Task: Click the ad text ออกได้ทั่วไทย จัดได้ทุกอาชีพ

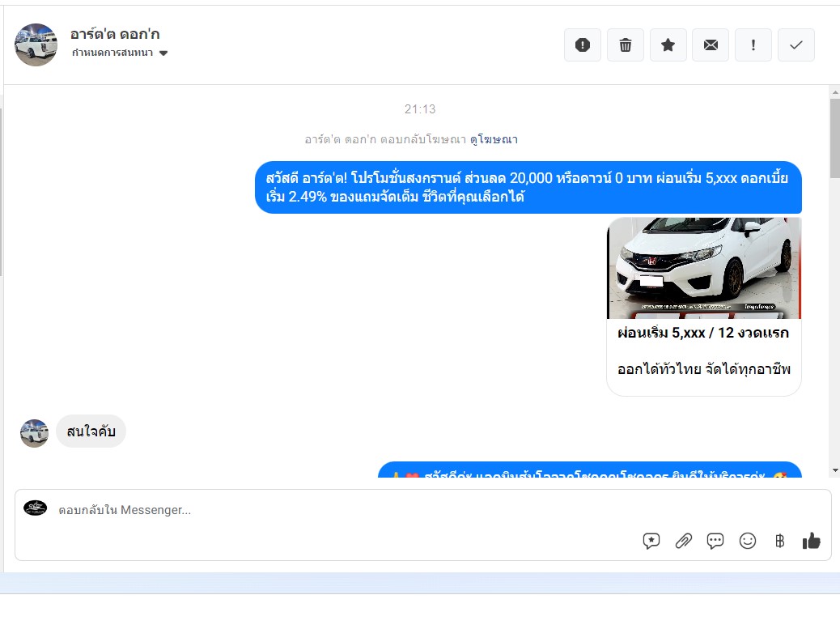Action: click(703, 369)
